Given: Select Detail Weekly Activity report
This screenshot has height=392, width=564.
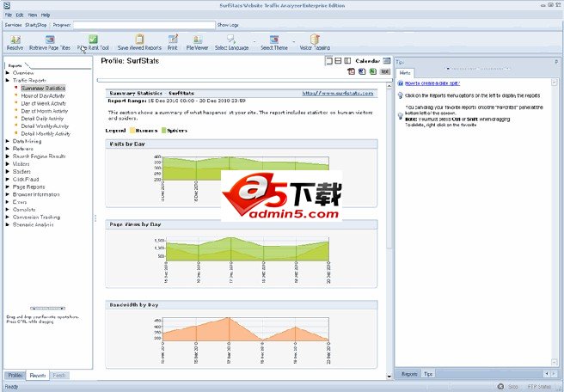Looking at the screenshot, I should pos(45,126).
